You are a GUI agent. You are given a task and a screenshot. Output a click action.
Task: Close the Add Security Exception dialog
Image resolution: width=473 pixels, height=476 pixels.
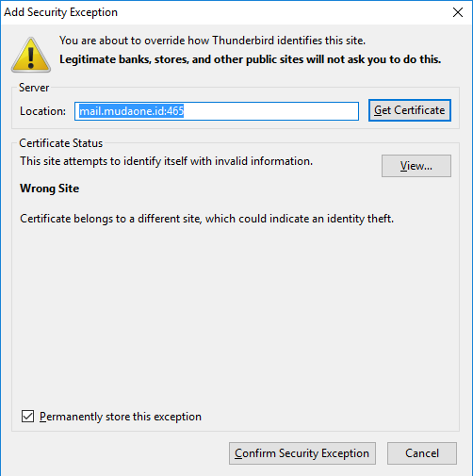point(458,12)
